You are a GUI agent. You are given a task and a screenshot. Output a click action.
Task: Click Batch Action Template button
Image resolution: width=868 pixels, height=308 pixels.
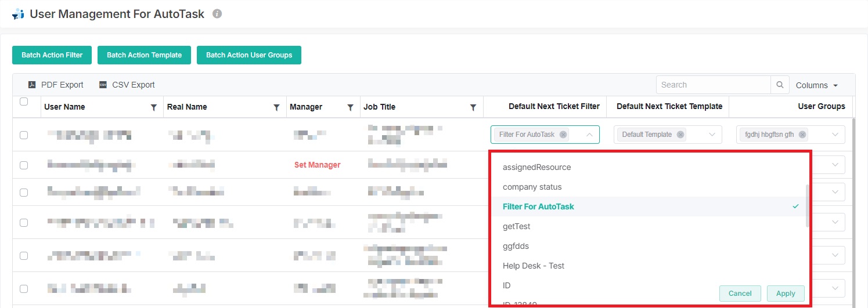pyautogui.click(x=145, y=55)
